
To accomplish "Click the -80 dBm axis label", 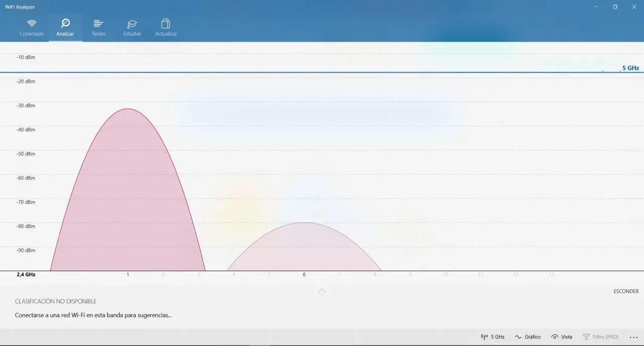I will (x=26, y=226).
